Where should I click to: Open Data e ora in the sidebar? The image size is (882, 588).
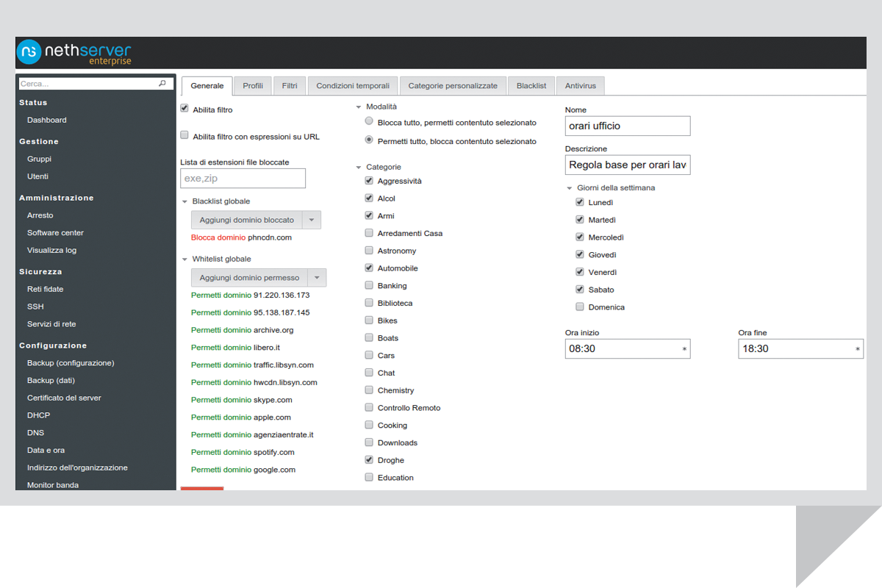point(46,450)
